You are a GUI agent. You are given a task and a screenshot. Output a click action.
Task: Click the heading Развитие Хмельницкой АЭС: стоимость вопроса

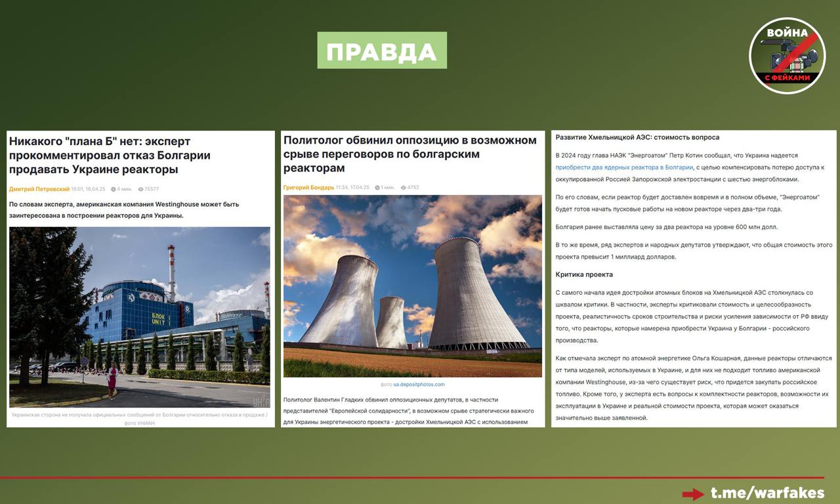pyautogui.click(x=637, y=137)
